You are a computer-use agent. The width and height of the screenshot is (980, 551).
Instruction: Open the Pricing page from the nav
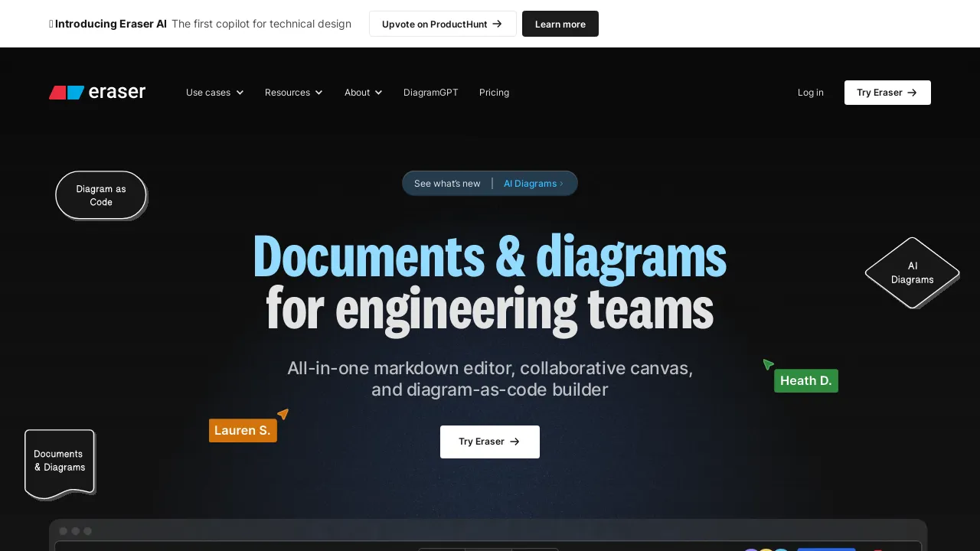pyautogui.click(x=494, y=93)
